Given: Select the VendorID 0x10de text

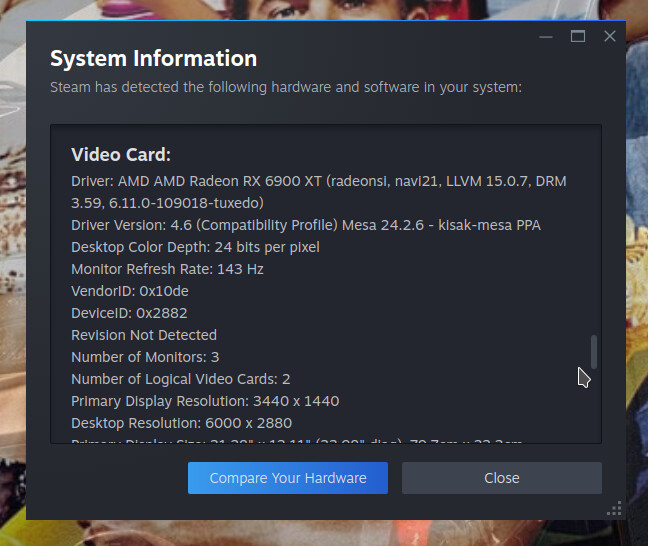Looking at the screenshot, I should coord(130,291).
